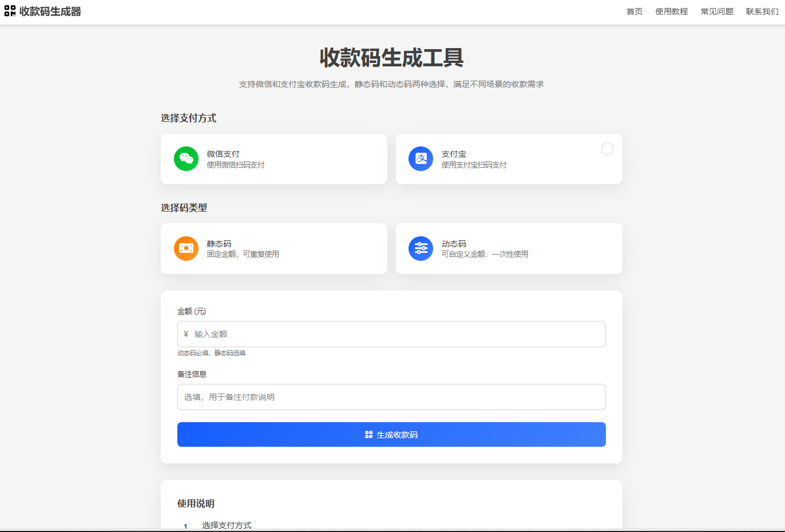Click text 使用微信扫码支付
Image resolution: width=785 pixels, height=532 pixels.
click(236, 165)
